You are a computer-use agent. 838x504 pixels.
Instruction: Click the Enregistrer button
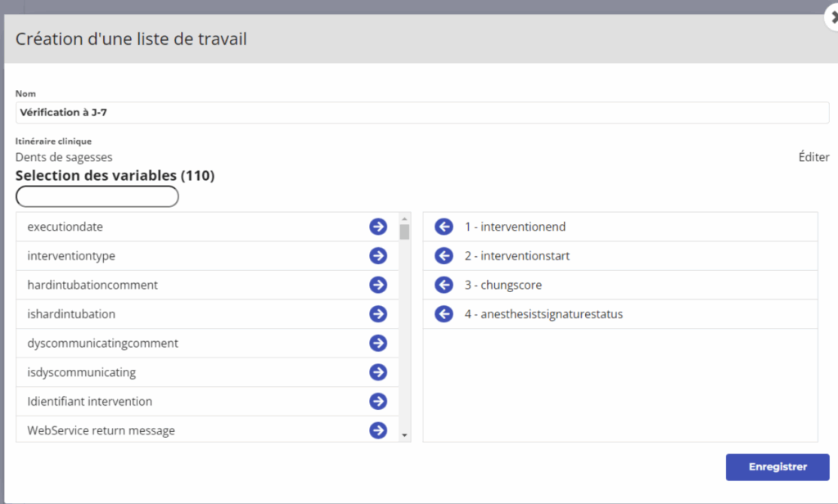[777, 467]
